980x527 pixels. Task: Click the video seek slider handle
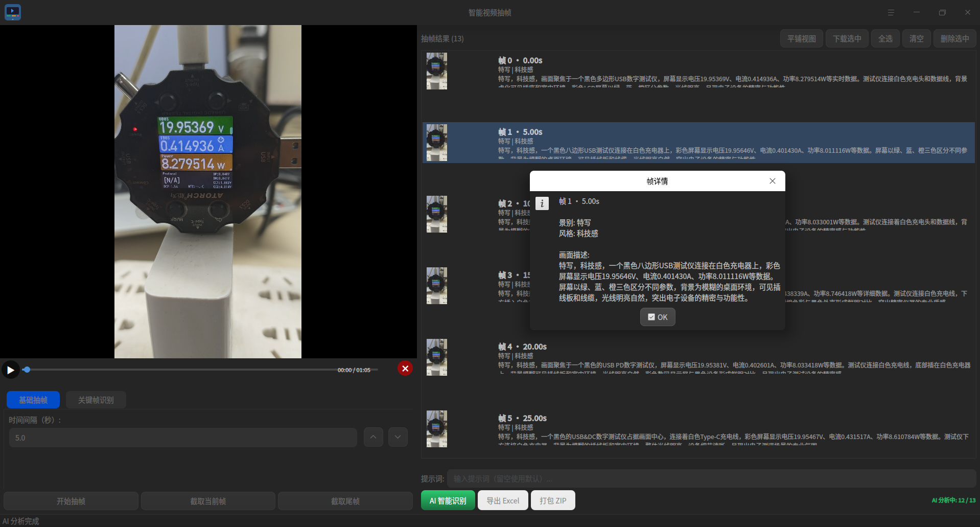(27, 370)
